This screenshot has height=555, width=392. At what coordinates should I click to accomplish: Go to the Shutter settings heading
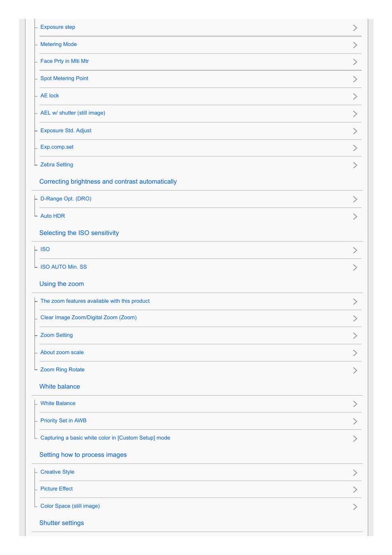pos(62,523)
